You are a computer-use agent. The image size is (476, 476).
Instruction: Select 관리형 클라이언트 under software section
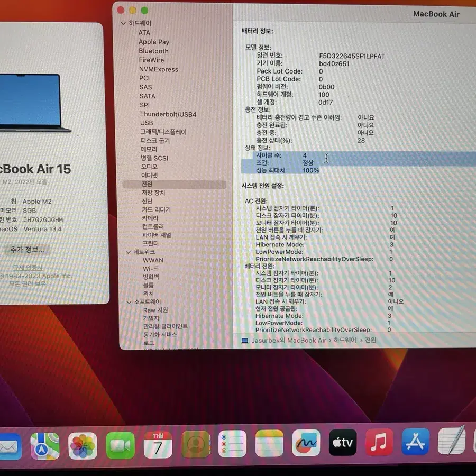[166, 326]
